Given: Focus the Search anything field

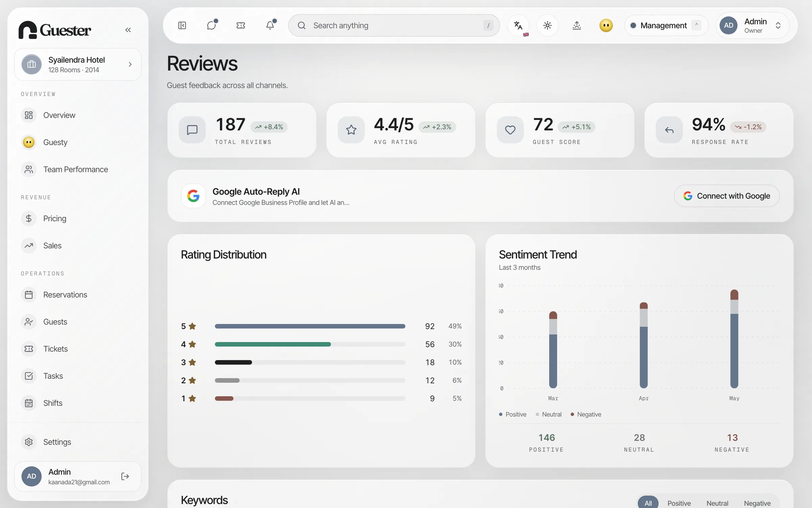Looking at the screenshot, I should point(394,25).
